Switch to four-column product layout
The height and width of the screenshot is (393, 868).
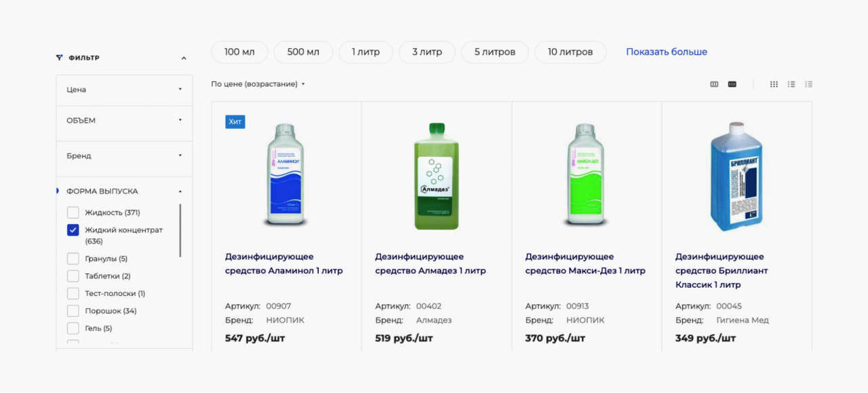point(732,84)
